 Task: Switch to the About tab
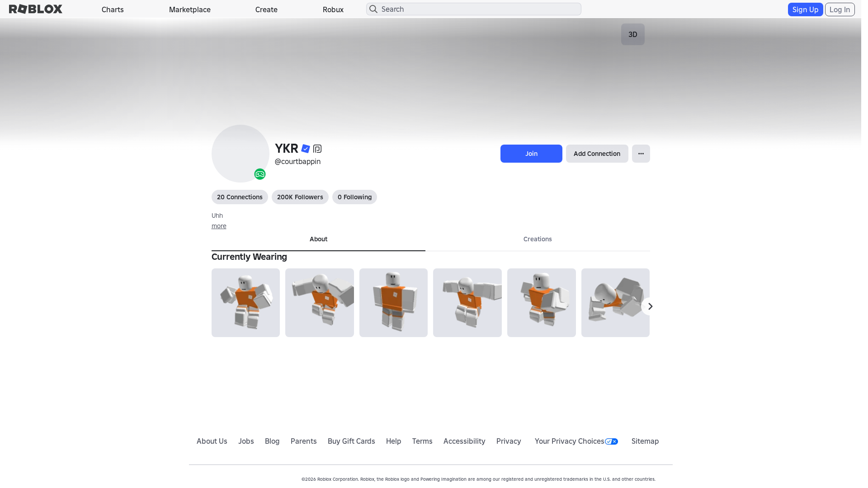pyautogui.click(x=318, y=239)
